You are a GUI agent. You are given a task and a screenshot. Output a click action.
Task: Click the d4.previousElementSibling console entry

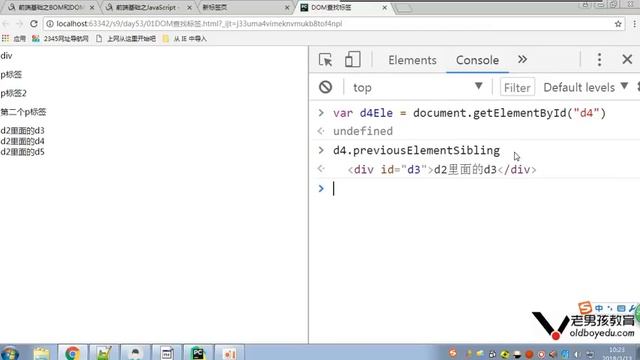pos(416,150)
